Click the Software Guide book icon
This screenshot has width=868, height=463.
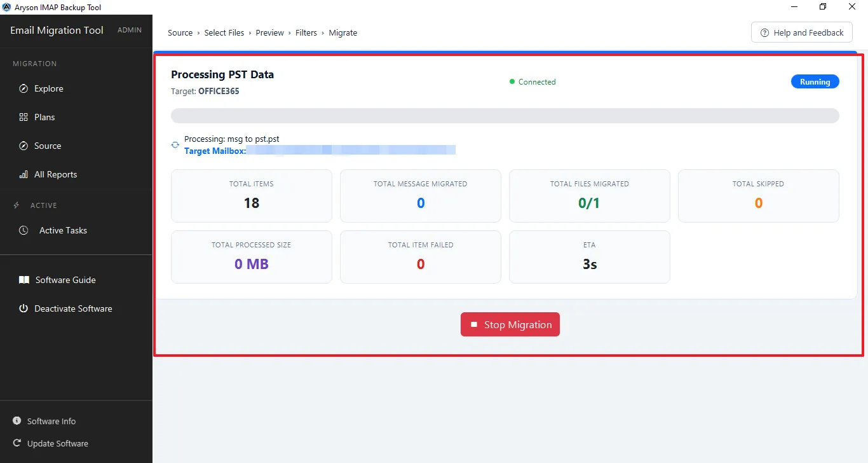tap(24, 280)
